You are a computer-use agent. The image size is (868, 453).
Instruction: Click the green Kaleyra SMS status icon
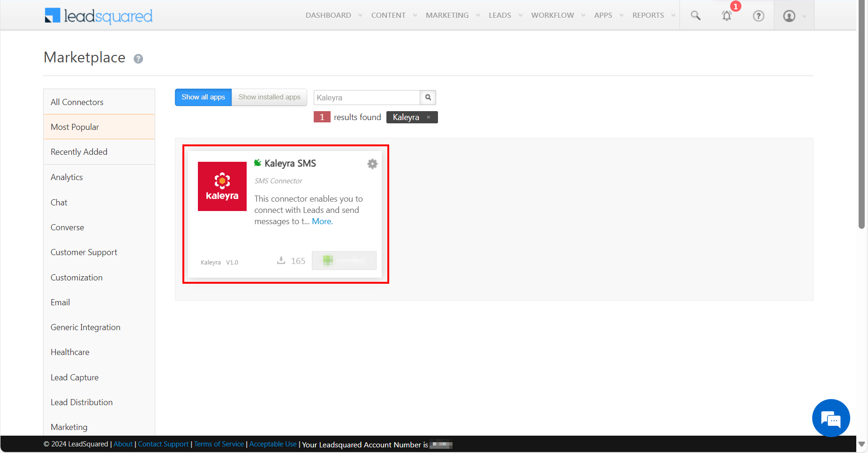click(258, 163)
